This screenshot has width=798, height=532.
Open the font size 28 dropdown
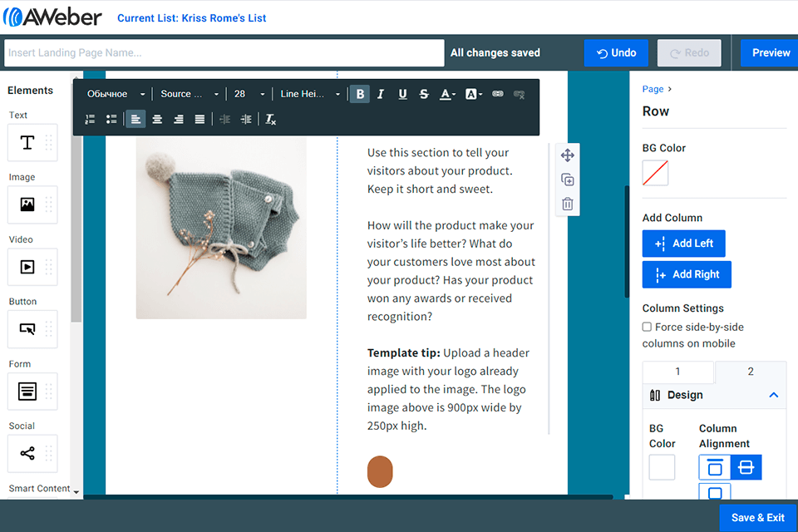(249, 94)
